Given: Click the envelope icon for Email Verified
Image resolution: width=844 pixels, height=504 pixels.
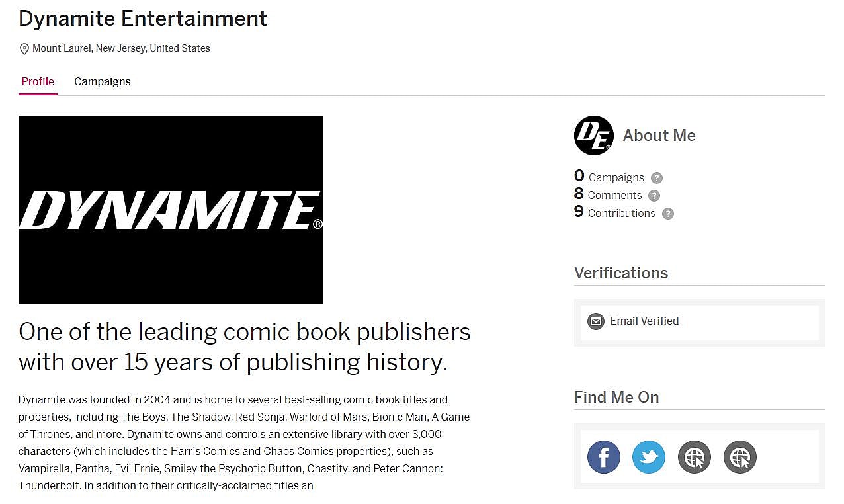Looking at the screenshot, I should point(596,321).
